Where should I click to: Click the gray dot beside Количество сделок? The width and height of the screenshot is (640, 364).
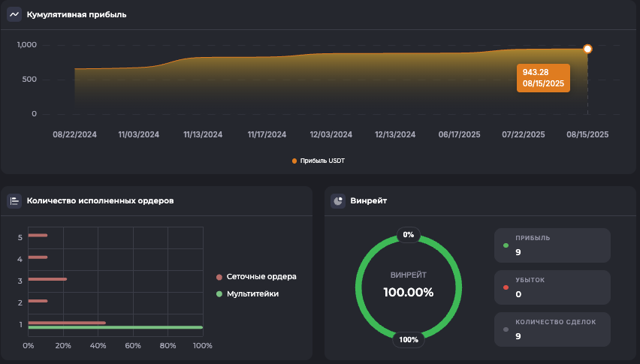tap(506, 329)
